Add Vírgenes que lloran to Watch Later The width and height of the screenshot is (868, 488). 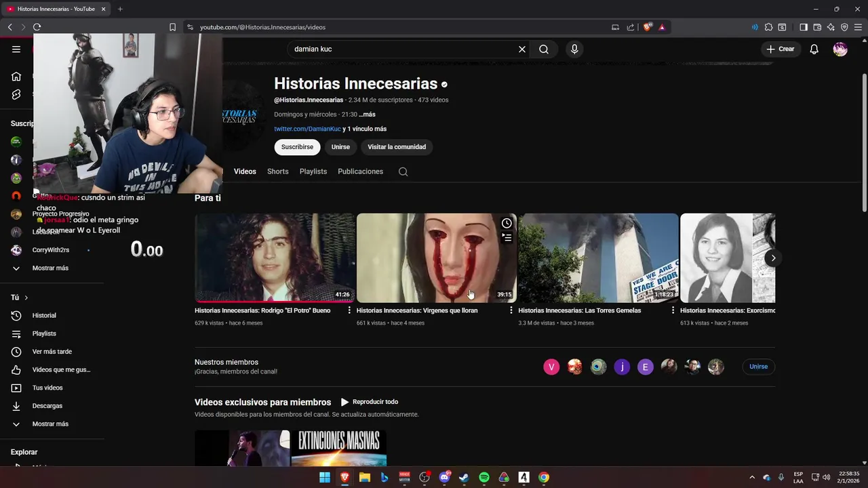tap(507, 224)
